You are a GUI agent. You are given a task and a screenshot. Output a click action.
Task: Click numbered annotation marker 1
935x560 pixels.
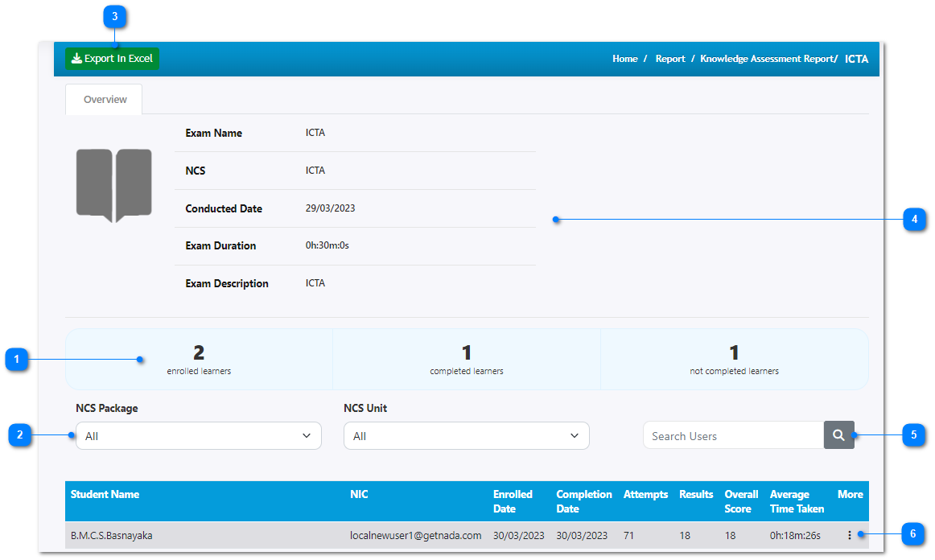(x=16, y=360)
